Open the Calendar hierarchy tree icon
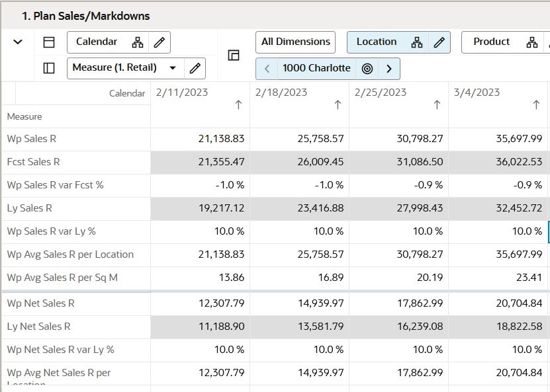The height and width of the screenshot is (392, 550). click(x=138, y=42)
